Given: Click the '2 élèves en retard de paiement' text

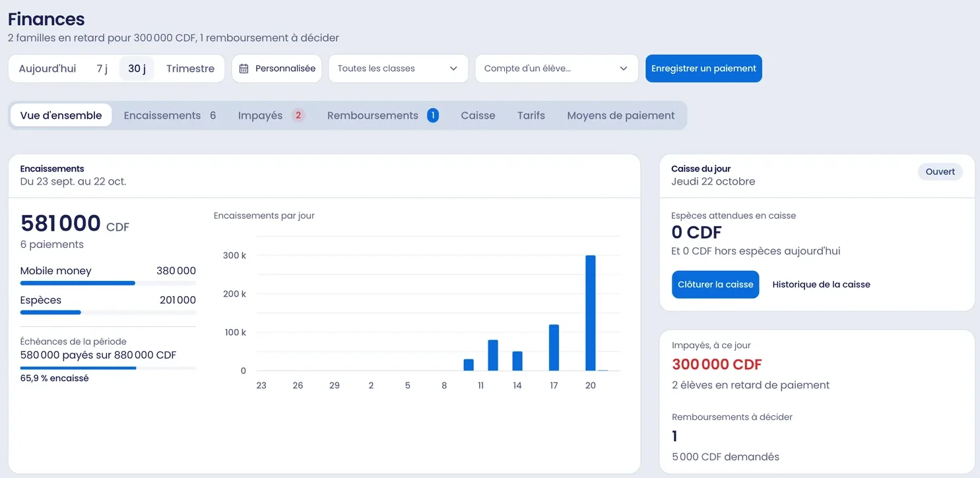Looking at the screenshot, I should coord(751,385).
